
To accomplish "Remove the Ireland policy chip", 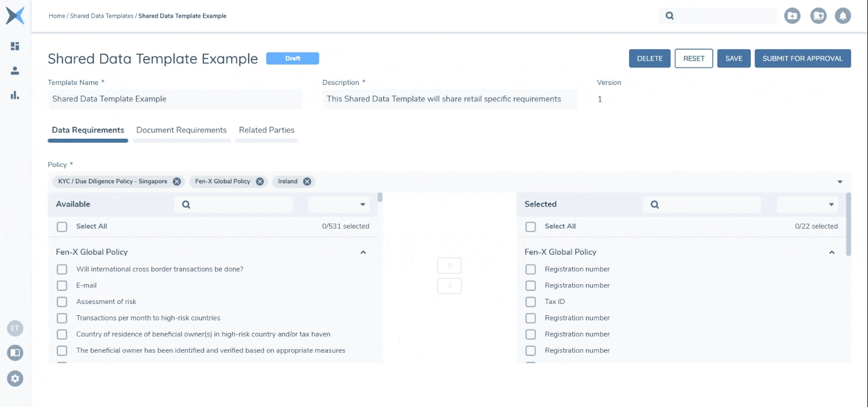I will click(x=307, y=182).
